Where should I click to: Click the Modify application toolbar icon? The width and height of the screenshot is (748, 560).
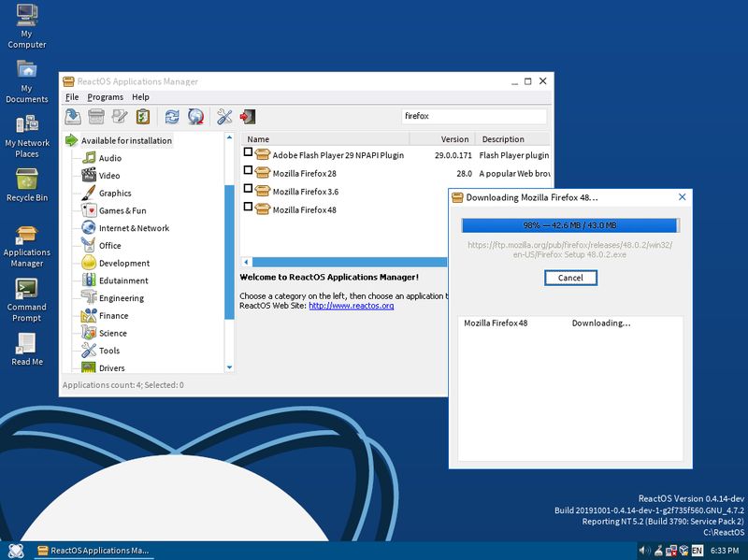click(119, 116)
